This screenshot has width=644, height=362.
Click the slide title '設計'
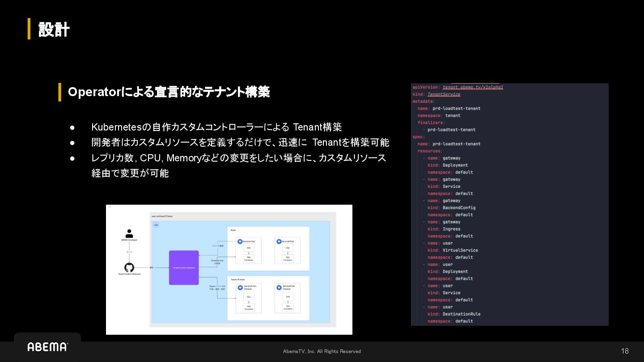coord(54,29)
